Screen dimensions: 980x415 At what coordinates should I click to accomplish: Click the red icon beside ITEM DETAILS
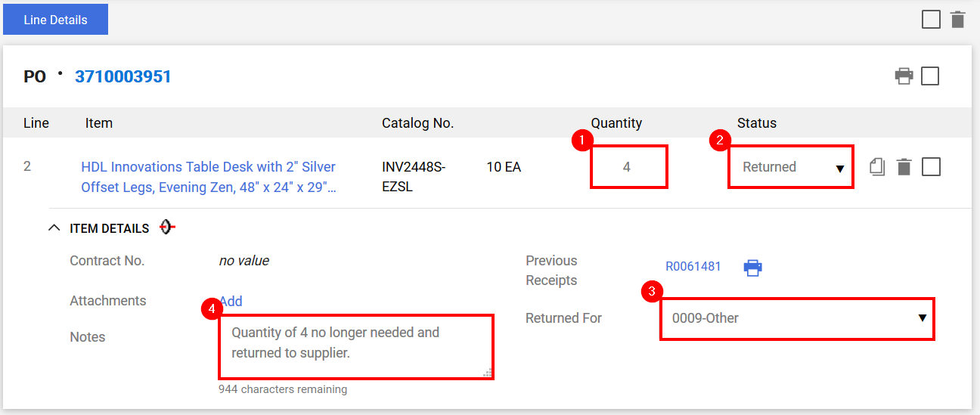click(167, 228)
